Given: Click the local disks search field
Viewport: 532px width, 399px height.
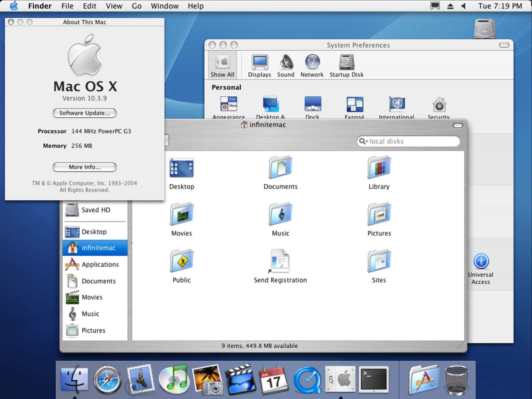Looking at the screenshot, I should [x=409, y=141].
